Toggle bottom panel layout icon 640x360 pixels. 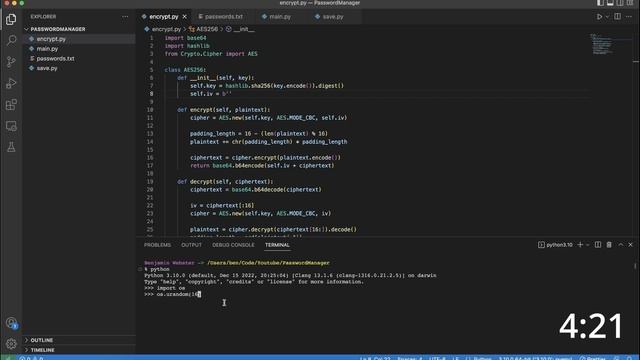tap(610, 3)
